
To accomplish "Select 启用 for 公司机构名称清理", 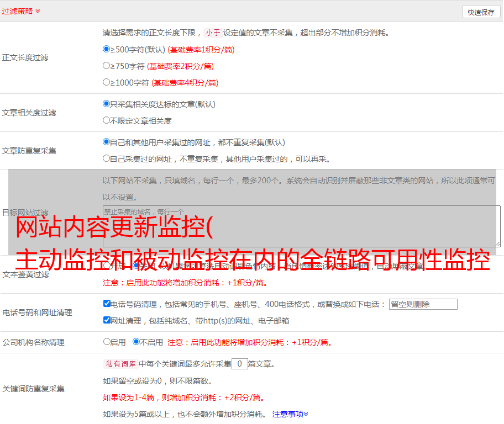I will pos(107,342).
